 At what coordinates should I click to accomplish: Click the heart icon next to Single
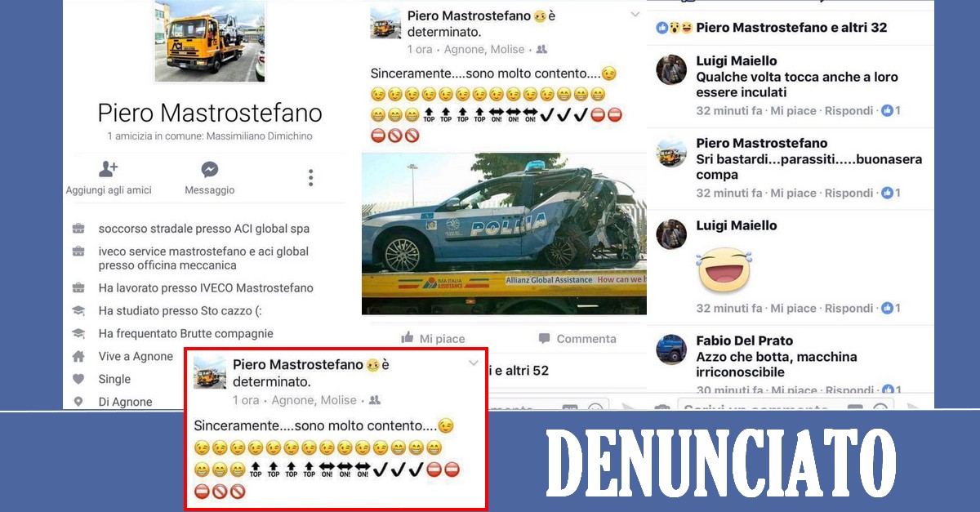78,379
